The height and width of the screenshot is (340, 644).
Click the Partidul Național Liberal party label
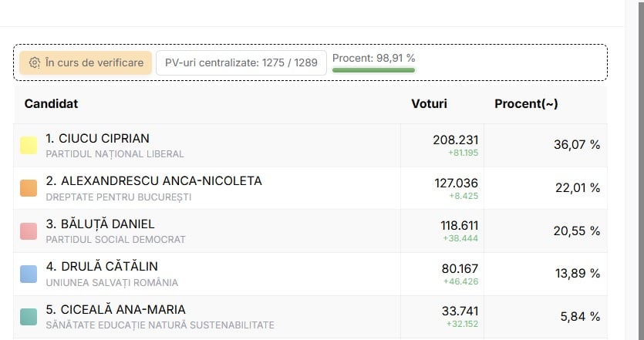tap(115, 154)
